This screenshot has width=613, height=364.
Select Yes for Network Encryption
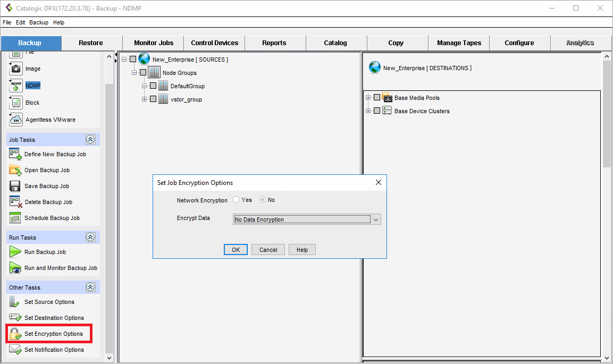tap(237, 200)
